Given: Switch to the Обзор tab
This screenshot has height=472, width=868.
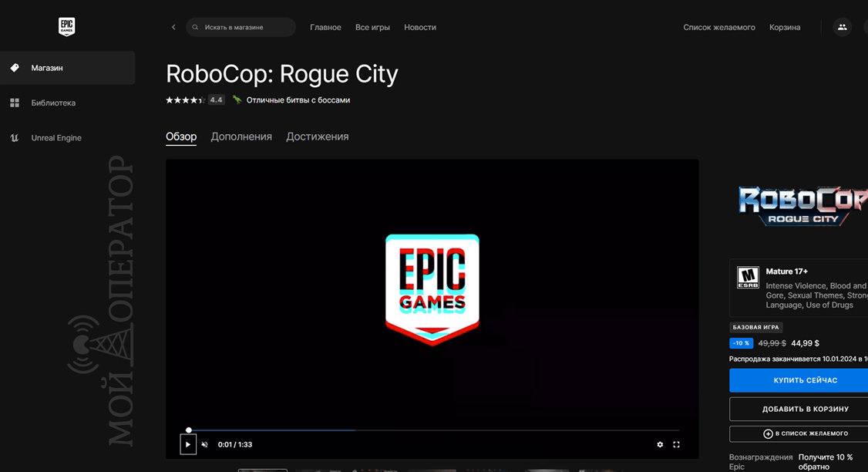Looking at the screenshot, I should pos(181,137).
